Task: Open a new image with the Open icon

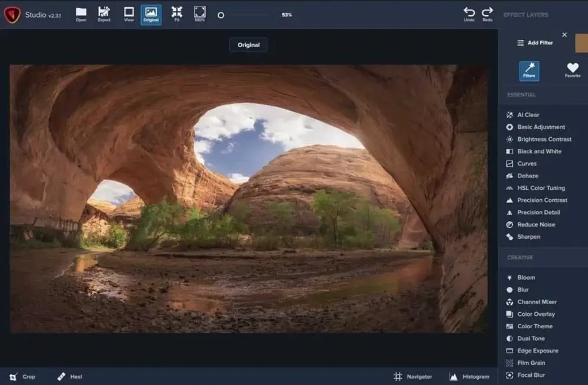Action: tap(80, 15)
